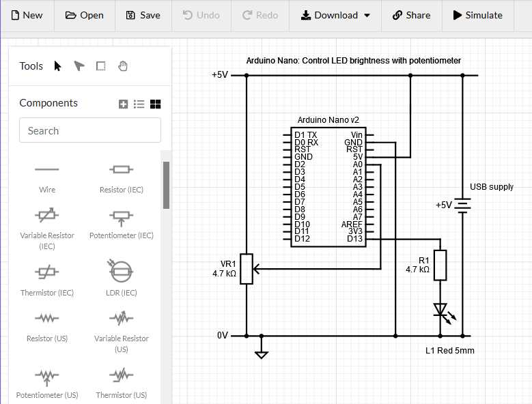Pick the LDR (IEC) component
This screenshot has height=404, width=532.
click(122, 278)
